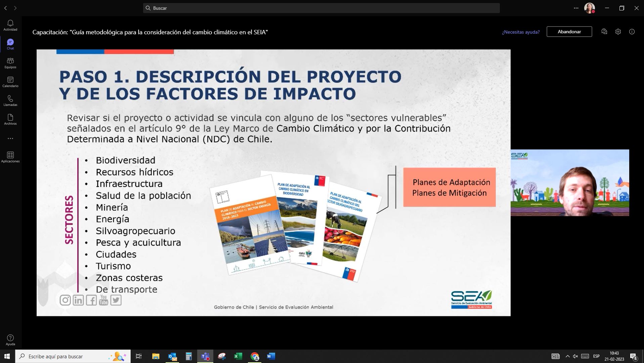Open the profile picture menu
Viewport: 644px width, 363px height.
[x=590, y=8]
